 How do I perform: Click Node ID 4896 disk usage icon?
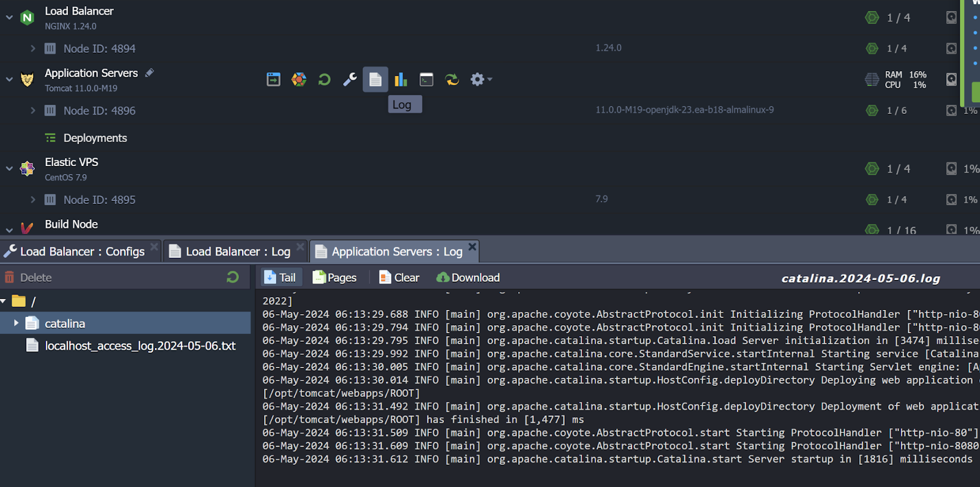pyautogui.click(x=951, y=110)
